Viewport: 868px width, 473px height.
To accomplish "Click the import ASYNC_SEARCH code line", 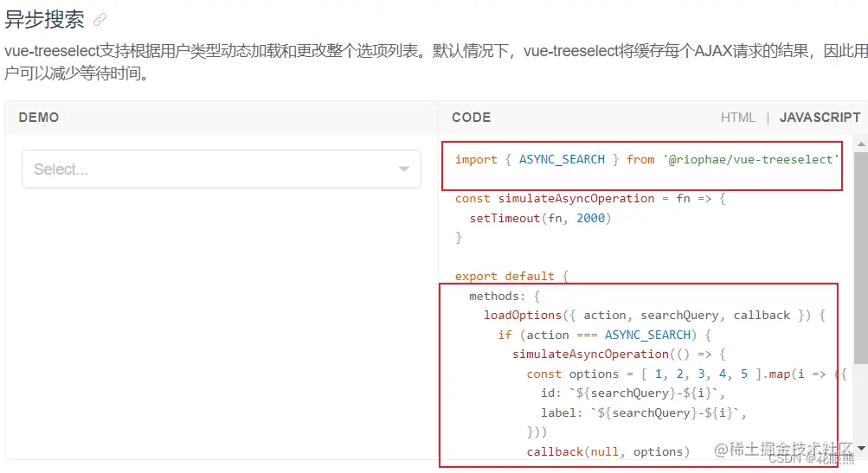I will 646,159.
